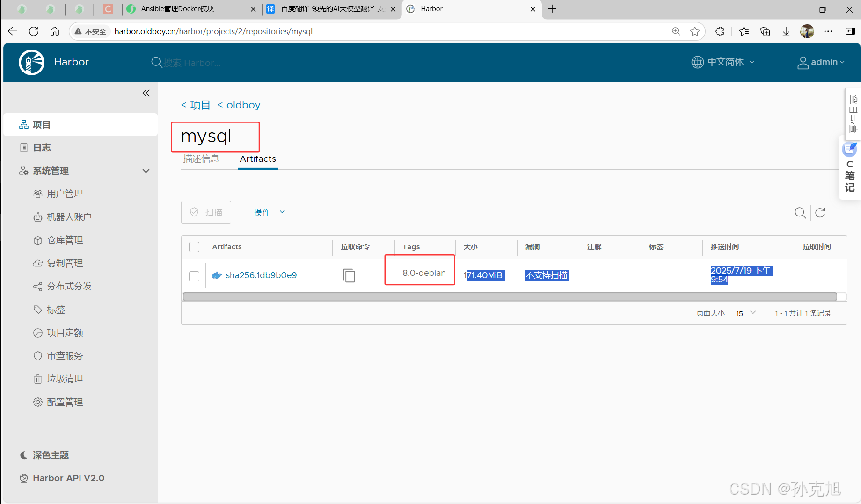This screenshot has width=861, height=504.
Task: Click the table horizontal scrollbar
Action: click(x=510, y=297)
